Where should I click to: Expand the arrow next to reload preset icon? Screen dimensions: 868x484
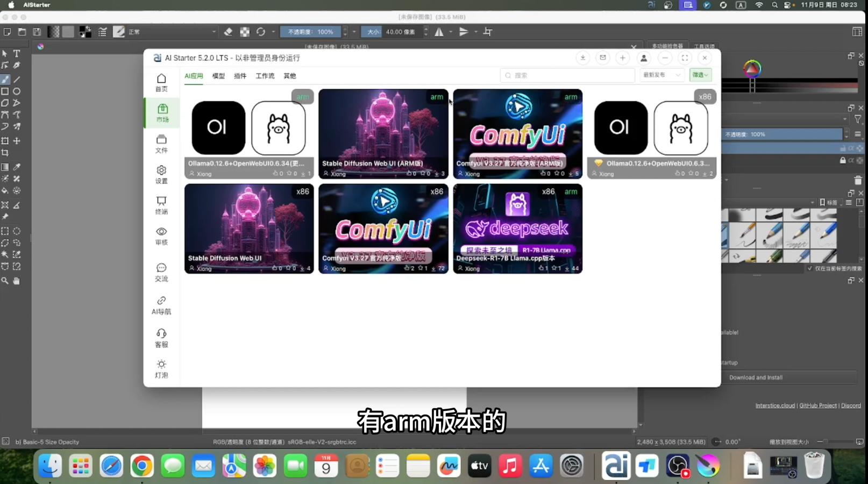273,32
